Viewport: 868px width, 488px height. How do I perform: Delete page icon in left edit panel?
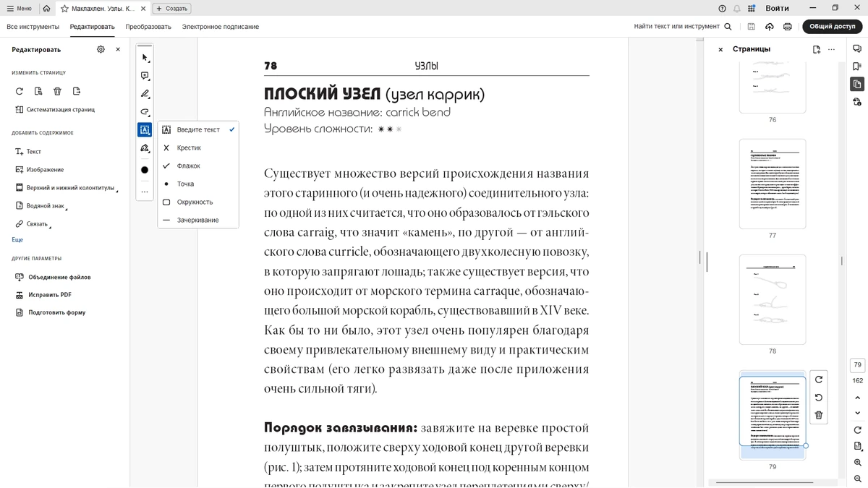coord(57,91)
